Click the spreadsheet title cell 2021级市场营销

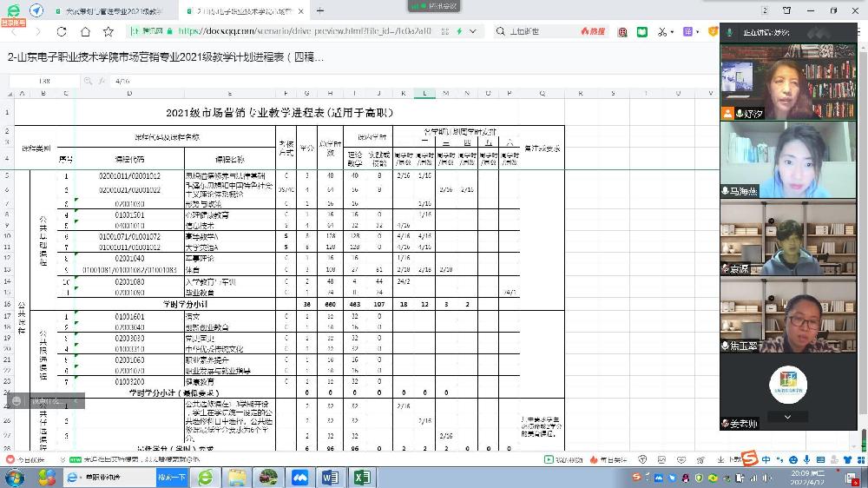(279, 112)
